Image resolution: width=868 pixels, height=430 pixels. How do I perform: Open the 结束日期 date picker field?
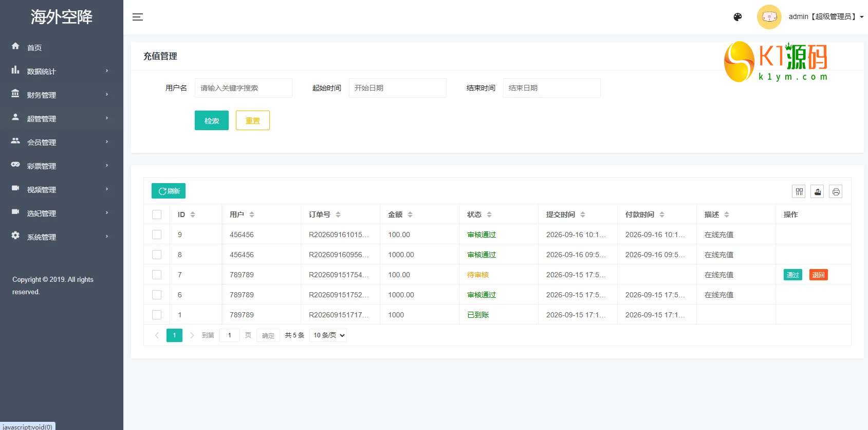552,88
